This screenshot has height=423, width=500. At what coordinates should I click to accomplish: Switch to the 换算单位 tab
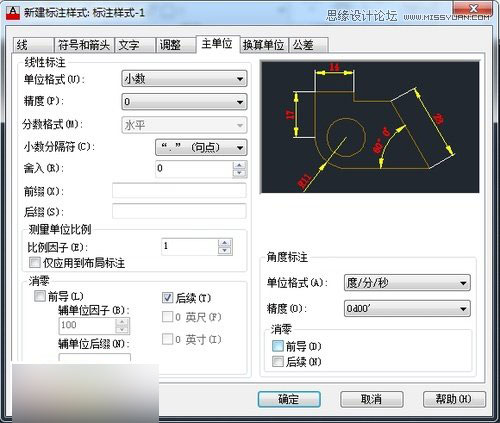[264, 45]
